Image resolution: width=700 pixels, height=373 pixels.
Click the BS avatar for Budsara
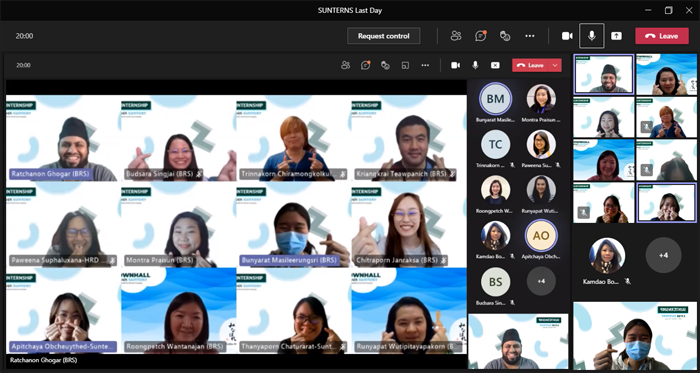coord(496,282)
